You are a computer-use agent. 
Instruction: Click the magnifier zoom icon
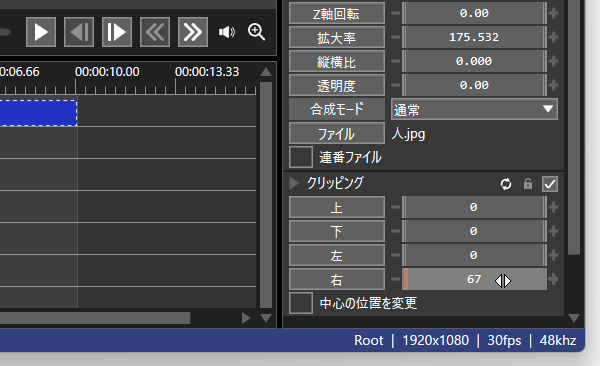tap(256, 32)
